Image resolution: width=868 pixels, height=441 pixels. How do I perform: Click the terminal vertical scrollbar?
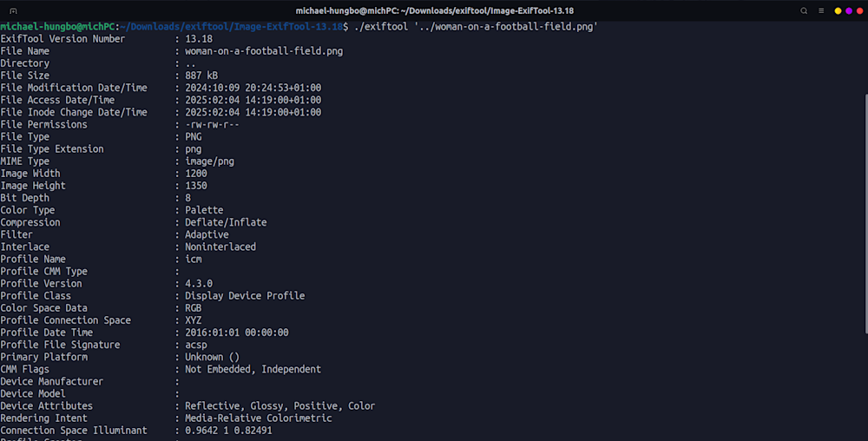point(865,214)
